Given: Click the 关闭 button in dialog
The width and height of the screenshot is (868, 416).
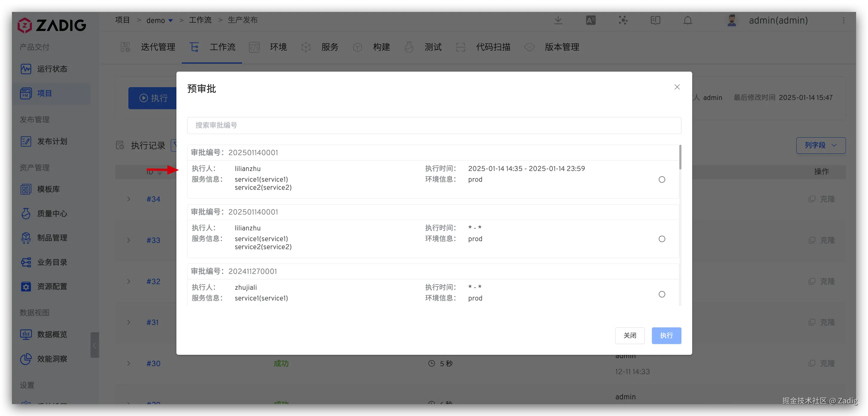Looking at the screenshot, I should pyautogui.click(x=630, y=335).
